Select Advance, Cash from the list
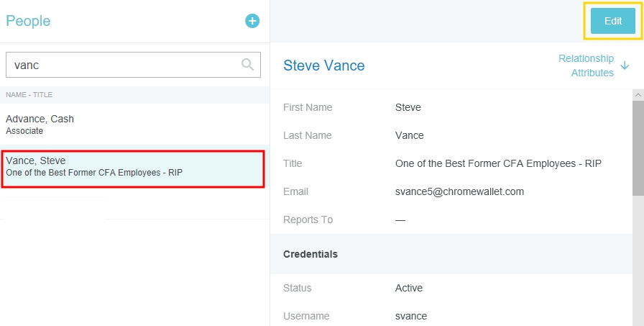Viewport: 644px width, 326px height. pos(40,124)
